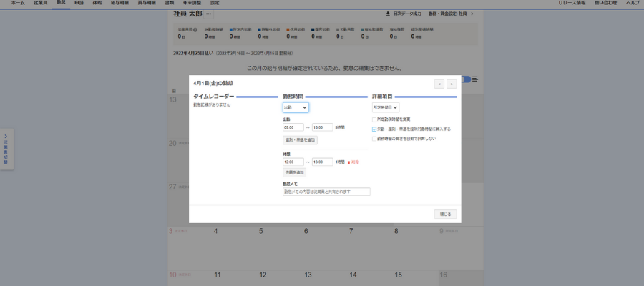Viewport: 644px width, 286px height.
Task: Click the download icon for 日次データ出力
Action: [388, 14]
